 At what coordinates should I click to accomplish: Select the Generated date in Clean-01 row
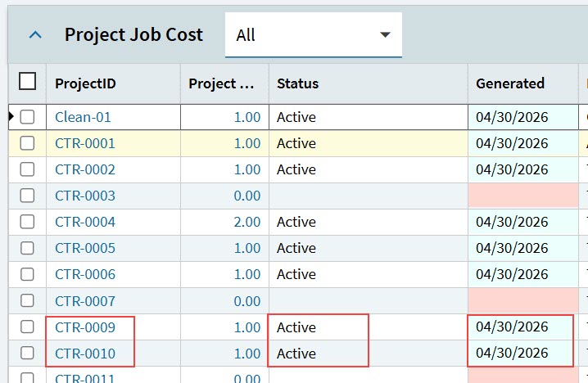click(512, 117)
